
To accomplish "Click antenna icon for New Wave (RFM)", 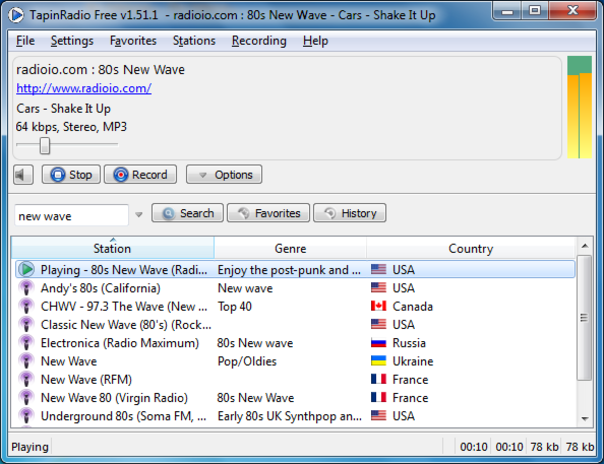I will pos(27,379).
